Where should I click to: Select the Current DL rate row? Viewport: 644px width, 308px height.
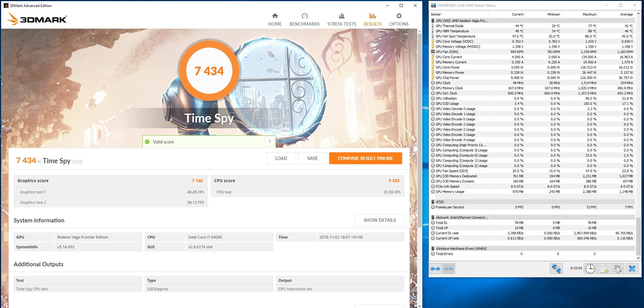pyautogui.click(x=532, y=233)
